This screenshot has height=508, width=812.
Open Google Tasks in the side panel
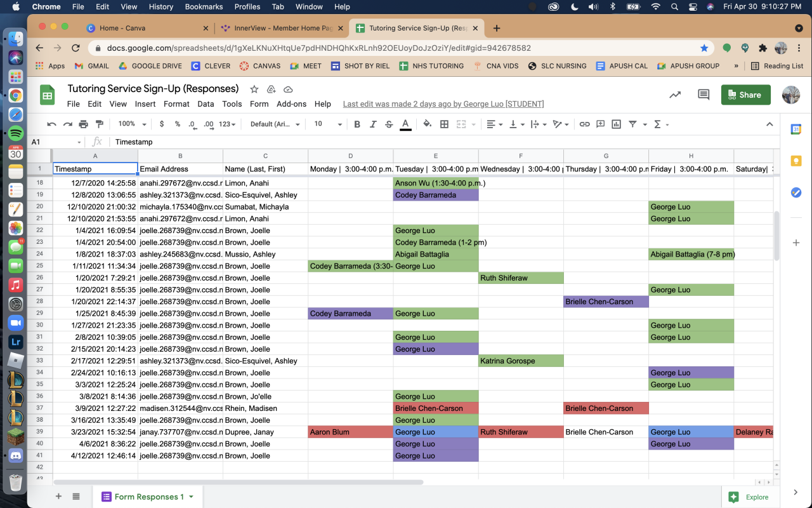[796, 192]
